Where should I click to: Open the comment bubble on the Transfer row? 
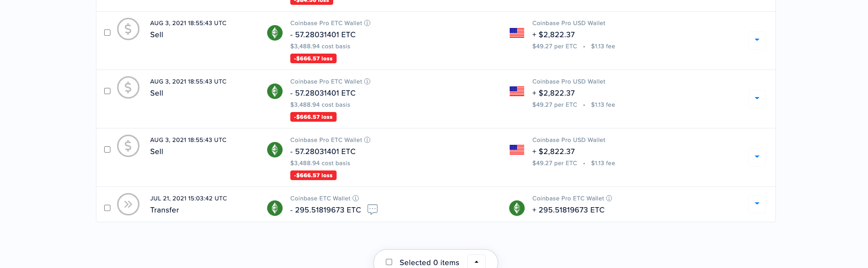372,210
